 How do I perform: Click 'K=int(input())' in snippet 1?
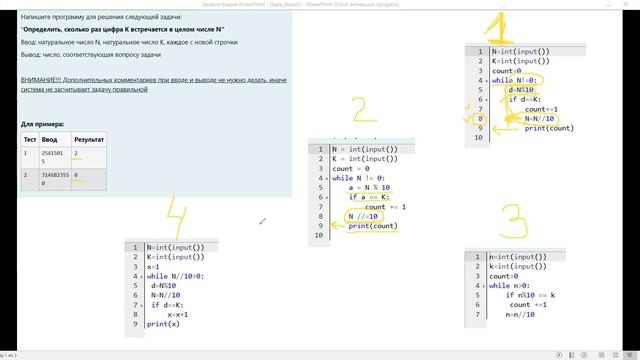521,61
